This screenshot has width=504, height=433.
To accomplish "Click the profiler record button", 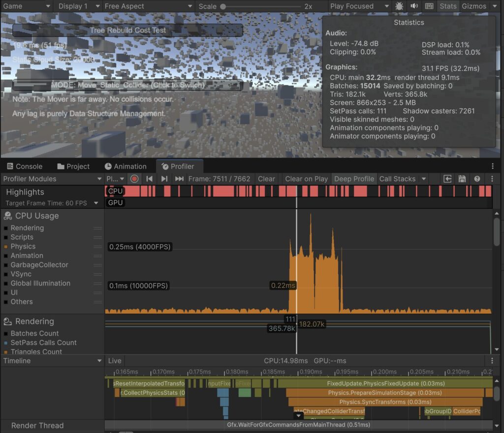I will [134, 179].
